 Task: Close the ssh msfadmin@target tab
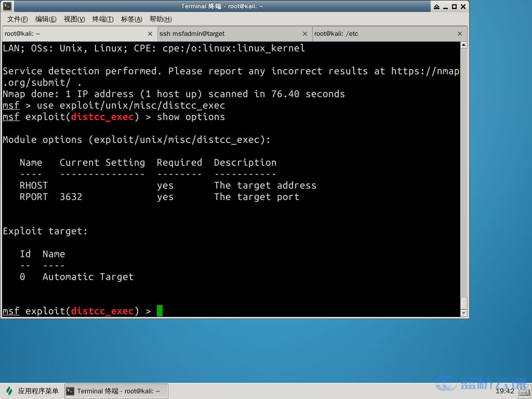pos(305,34)
